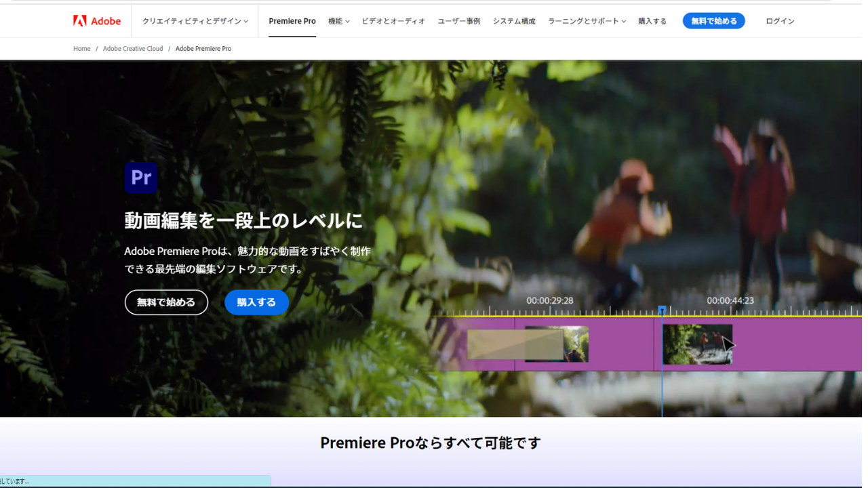Image resolution: width=868 pixels, height=488 pixels.
Task: Click the Adobe logo in header
Action: [97, 21]
